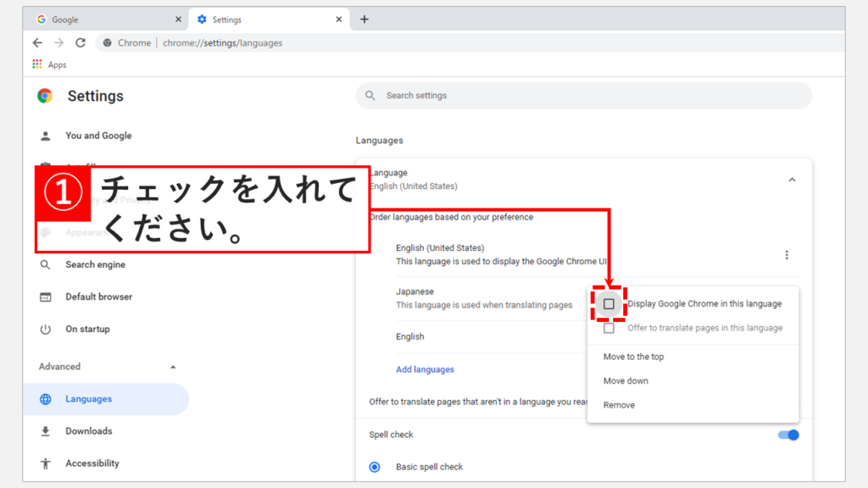Collapse the Advanced section in sidebar

click(173, 367)
